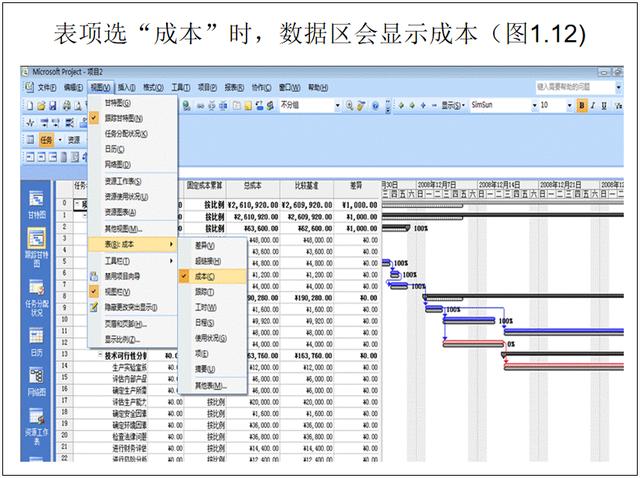Open Task Usage (任务分配状况) in view bar

tap(37, 298)
